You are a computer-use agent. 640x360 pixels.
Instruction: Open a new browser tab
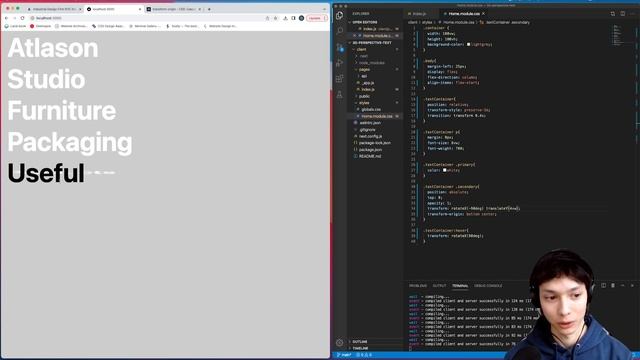pos(209,9)
